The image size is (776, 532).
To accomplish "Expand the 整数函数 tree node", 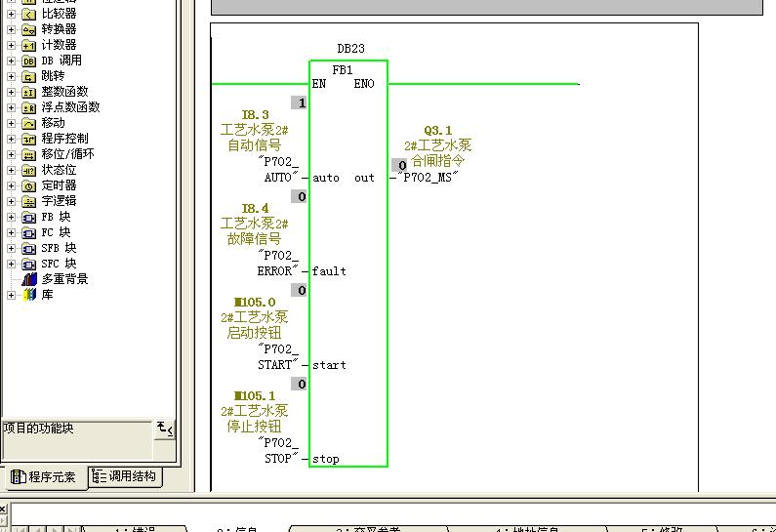I will pos(11,92).
